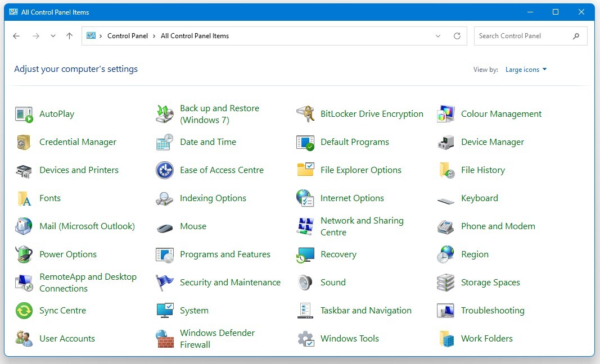This screenshot has height=364, width=600.
Task: Open the View by Large icons dropdown
Action: (x=525, y=69)
